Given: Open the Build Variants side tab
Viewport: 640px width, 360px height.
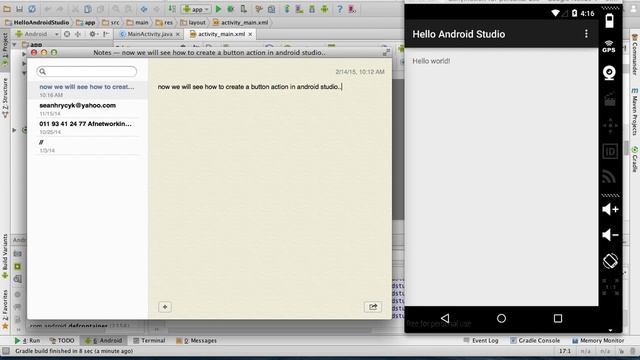Looking at the screenshot, I should coord(5,256).
